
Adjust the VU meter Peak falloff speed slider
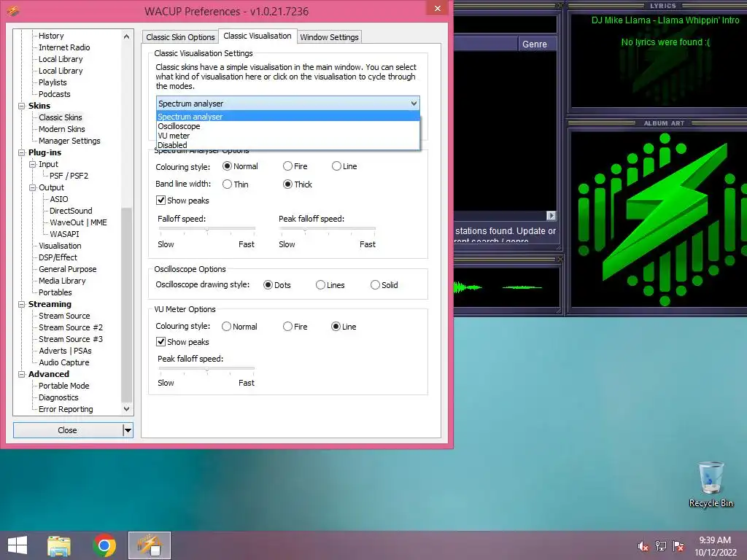coord(206,369)
